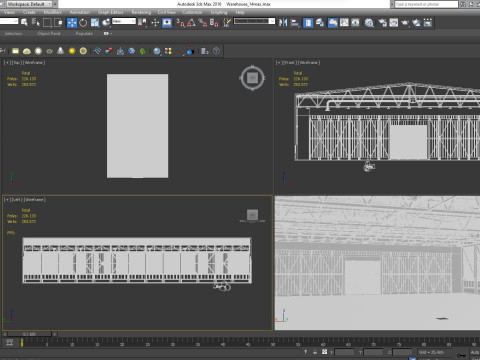Switch to the Object Paint ribbon tab
Screen dimensions: 480x360
49,34
